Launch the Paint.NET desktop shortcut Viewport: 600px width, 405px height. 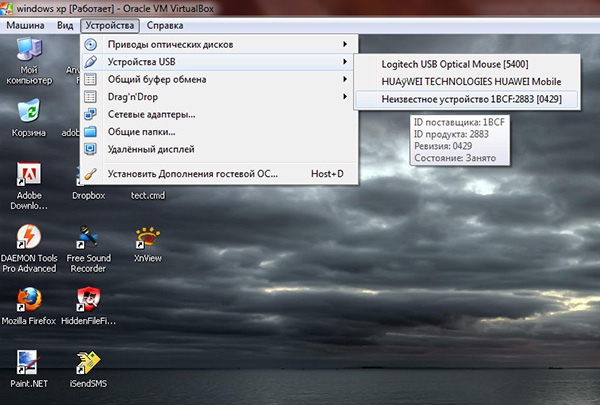(29, 361)
